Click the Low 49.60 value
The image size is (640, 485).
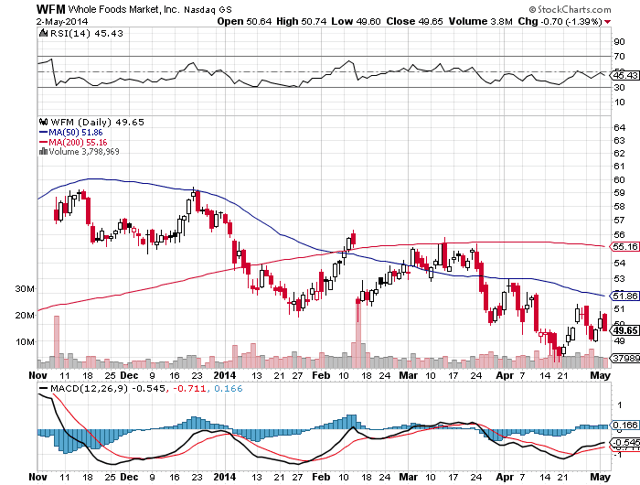[356, 21]
